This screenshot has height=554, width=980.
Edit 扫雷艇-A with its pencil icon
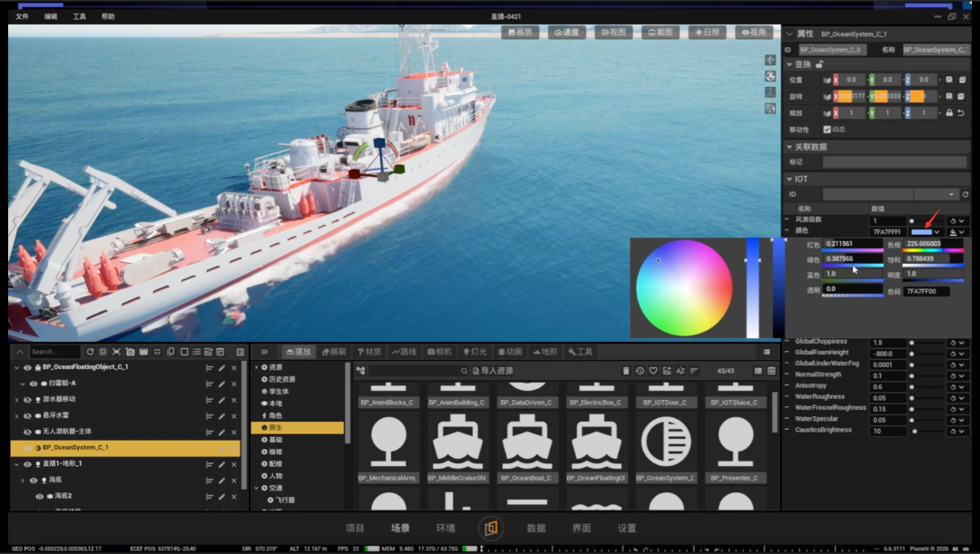click(222, 384)
